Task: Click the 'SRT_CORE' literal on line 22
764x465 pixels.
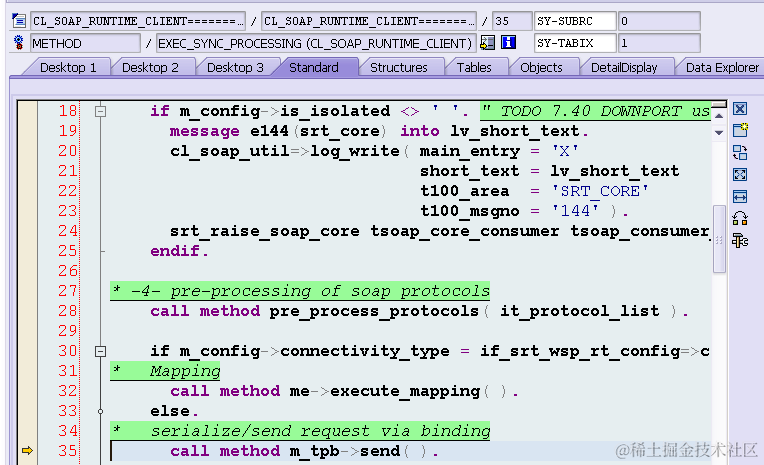Action: pyautogui.click(x=600, y=191)
